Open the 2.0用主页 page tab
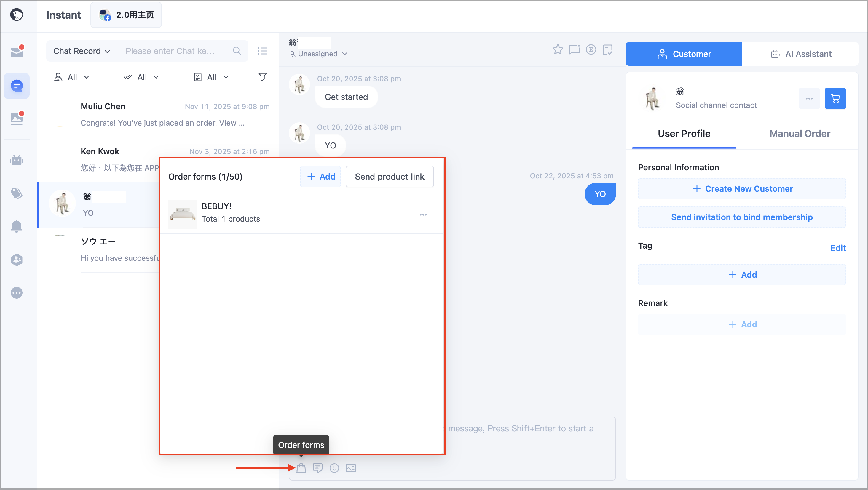Screen dimensions: 868x490 click(x=126, y=15)
